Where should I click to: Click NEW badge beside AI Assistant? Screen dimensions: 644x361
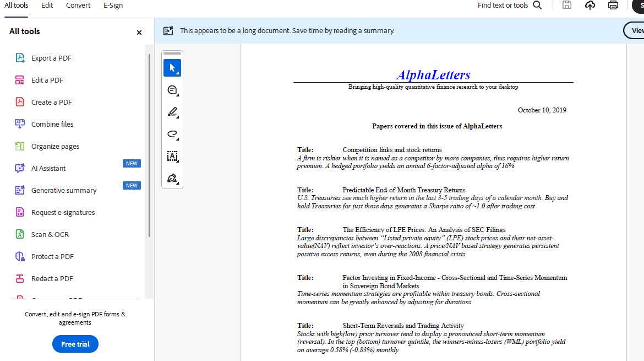132,164
